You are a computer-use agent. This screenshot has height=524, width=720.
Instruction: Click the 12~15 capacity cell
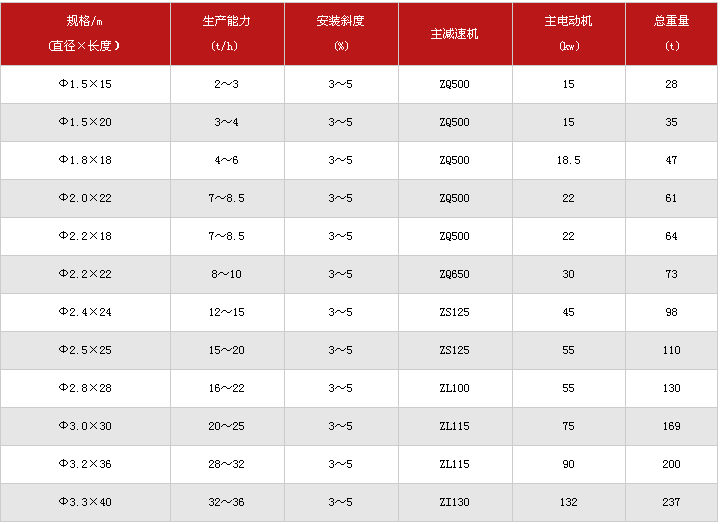pos(226,313)
